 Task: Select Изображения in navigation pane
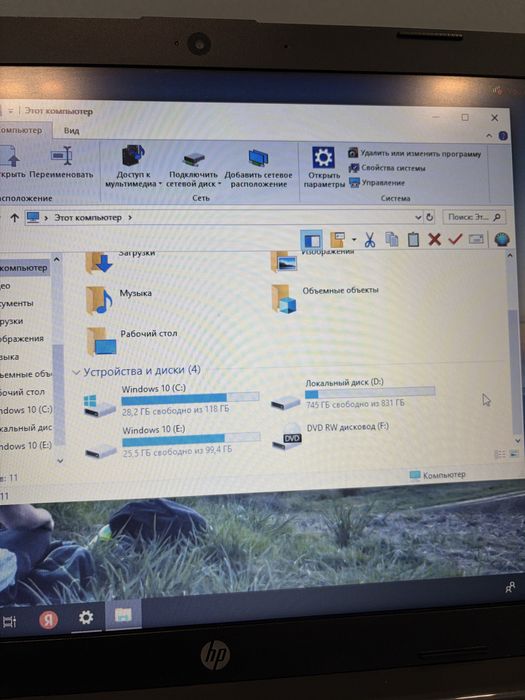pos(22,338)
